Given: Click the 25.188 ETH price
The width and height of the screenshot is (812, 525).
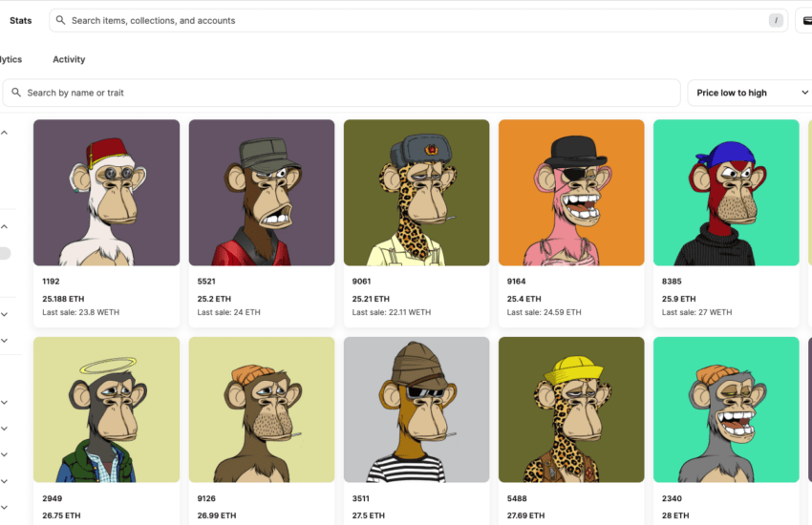Looking at the screenshot, I should (63, 299).
